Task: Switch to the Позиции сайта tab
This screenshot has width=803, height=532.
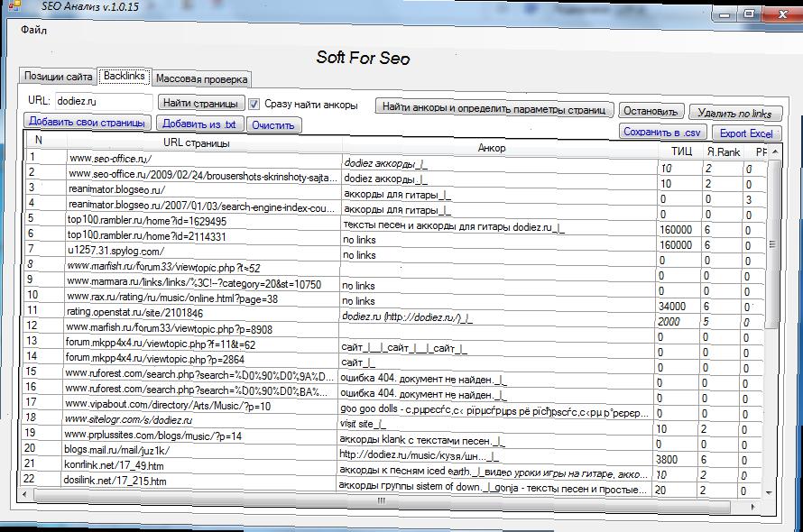Action: pos(58,77)
